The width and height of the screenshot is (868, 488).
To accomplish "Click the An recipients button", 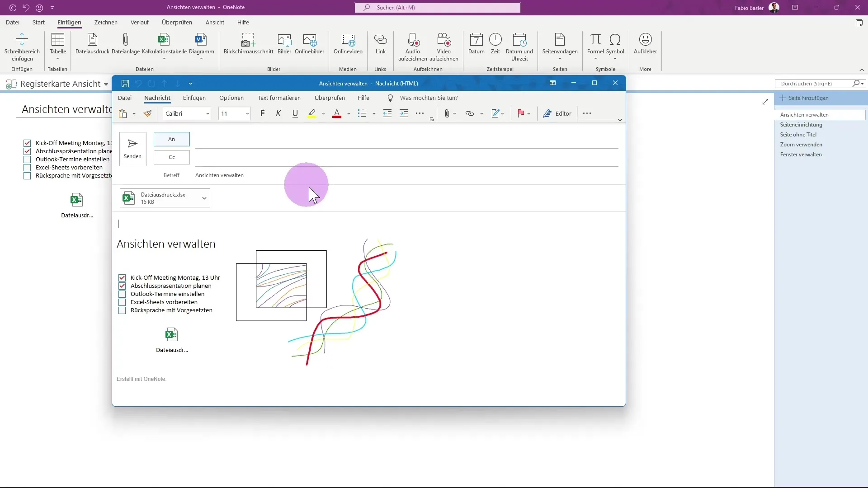I will click(x=172, y=139).
